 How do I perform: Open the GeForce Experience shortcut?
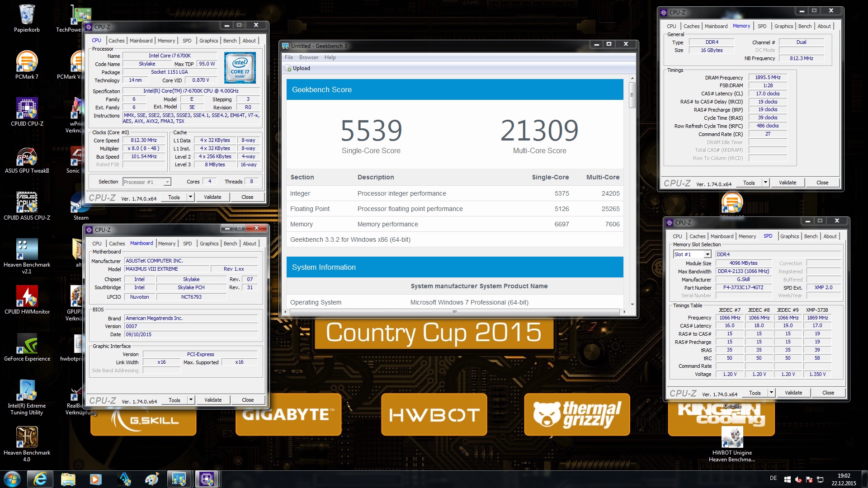coord(27,347)
